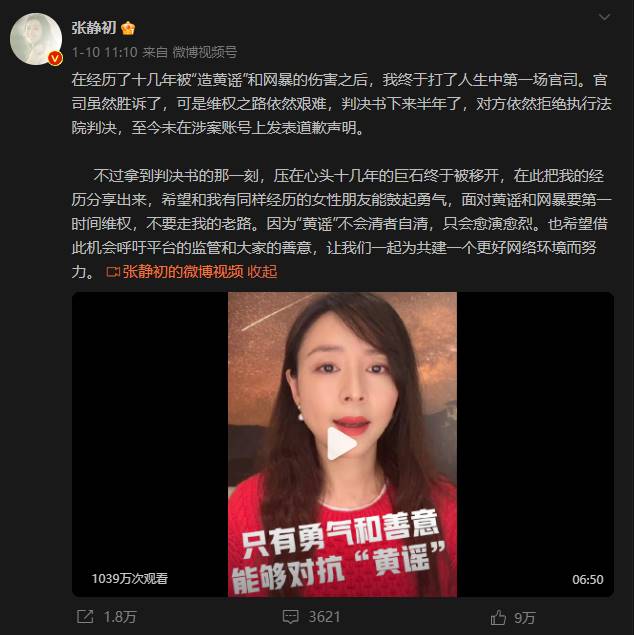
Task: Open the 张静初的微博视频 link
Action: click(183, 272)
